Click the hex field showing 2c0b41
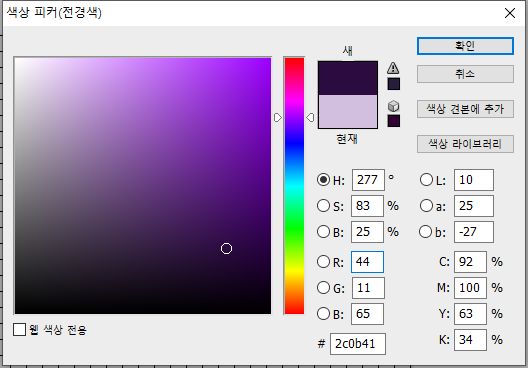Viewport: 528px width, 368px height. [x=358, y=344]
